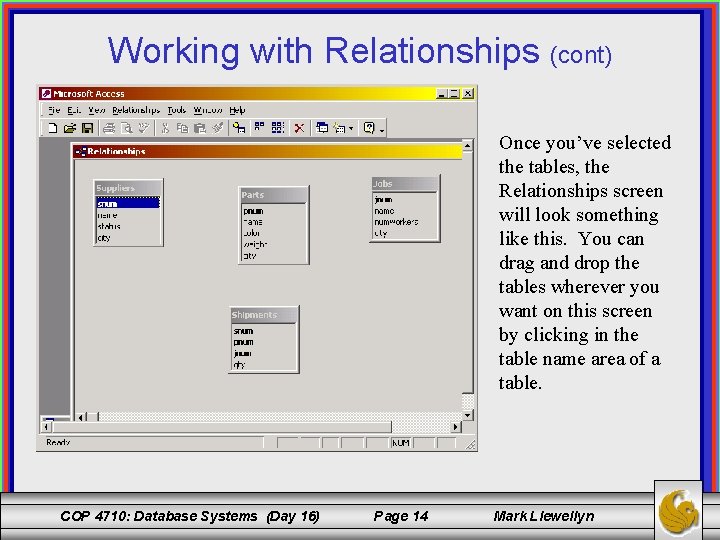Click the Parts table title bar
720x540 pixels.
point(274,195)
